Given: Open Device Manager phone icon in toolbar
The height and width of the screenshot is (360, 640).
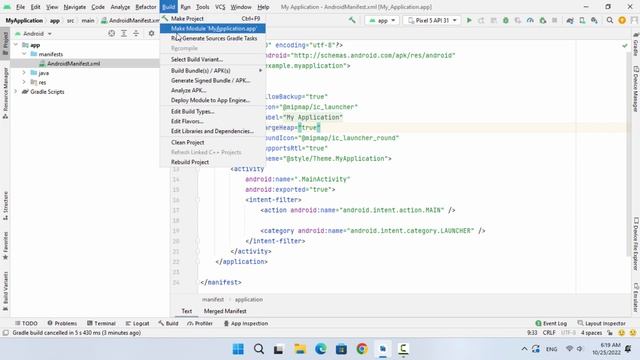Looking at the screenshot, I should tap(582, 20).
